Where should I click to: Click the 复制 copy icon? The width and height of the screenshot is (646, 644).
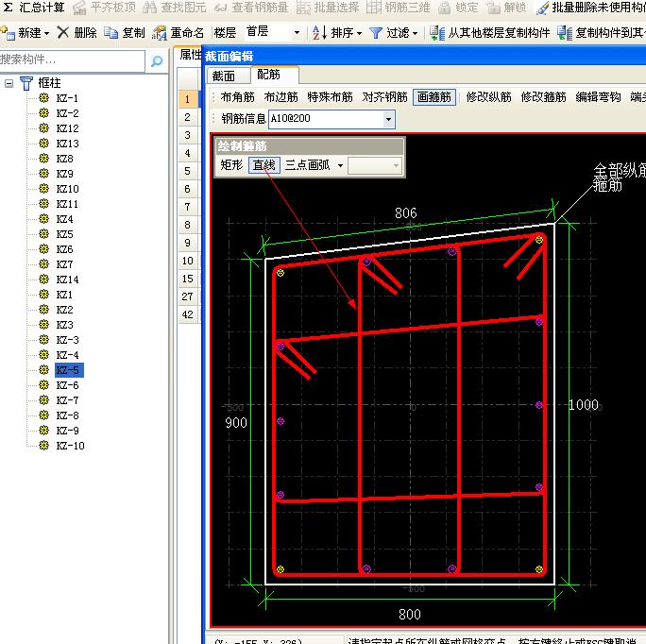point(110,32)
